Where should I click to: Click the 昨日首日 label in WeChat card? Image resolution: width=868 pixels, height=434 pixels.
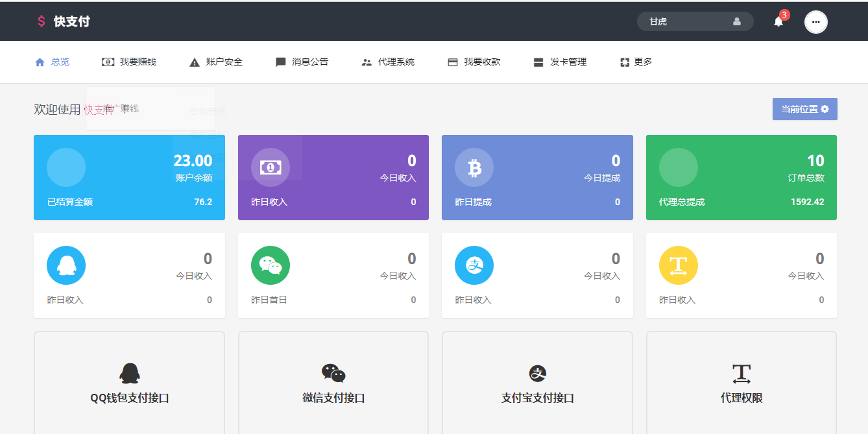coord(269,300)
